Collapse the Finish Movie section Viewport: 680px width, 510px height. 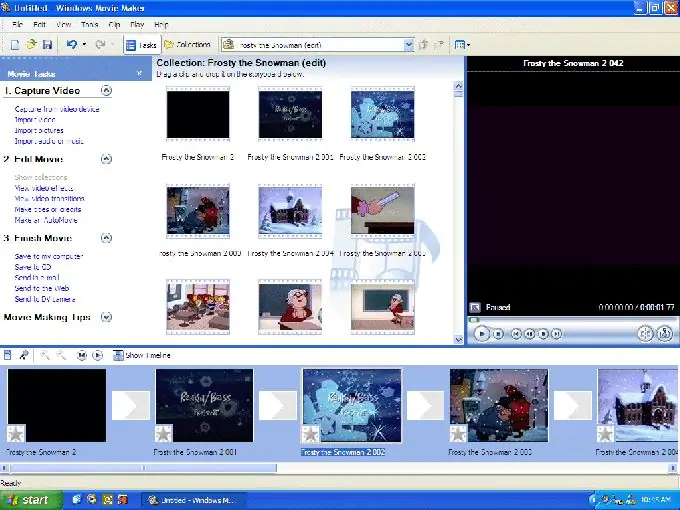tap(106, 238)
